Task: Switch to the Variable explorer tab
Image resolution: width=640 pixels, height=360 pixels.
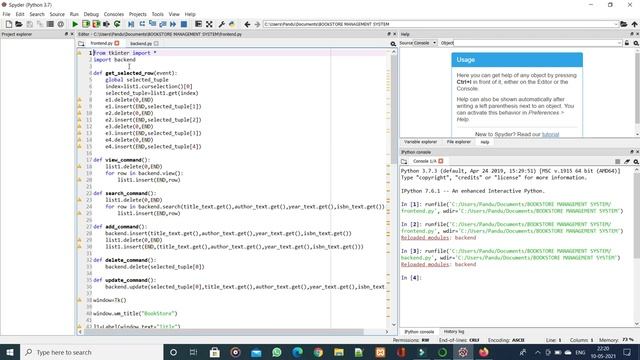Action: tap(420, 142)
